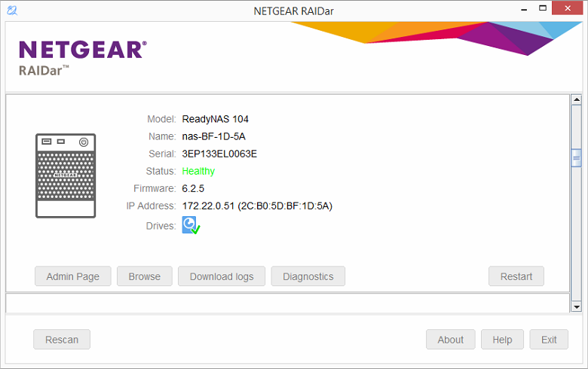This screenshot has width=588, height=369.
Task: Click the IP address 172.22.0.51
Action: click(x=208, y=206)
